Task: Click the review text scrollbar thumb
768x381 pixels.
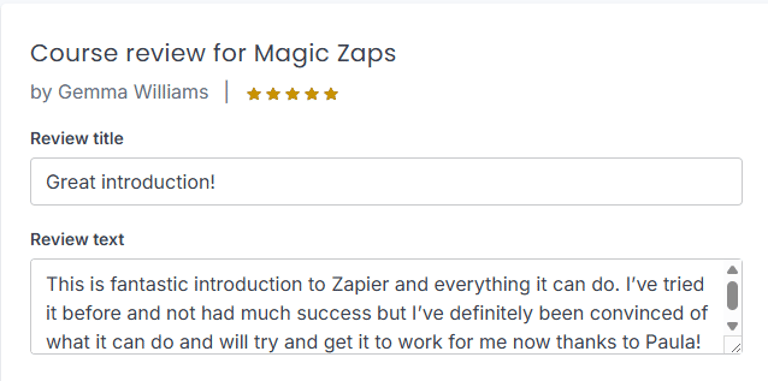Action: coord(732,296)
